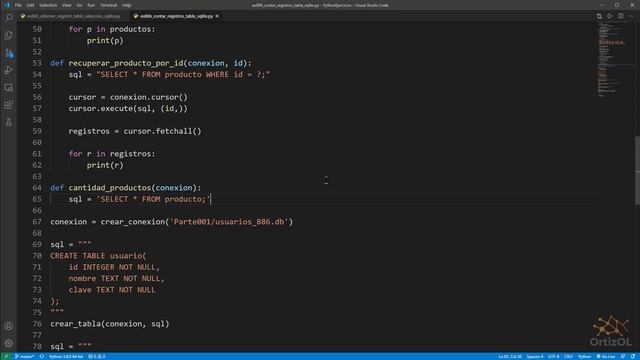Click the Synchronize Changes icon in the status bar
Screen dimensions: 640x360
pyautogui.click(x=42, y=356)
